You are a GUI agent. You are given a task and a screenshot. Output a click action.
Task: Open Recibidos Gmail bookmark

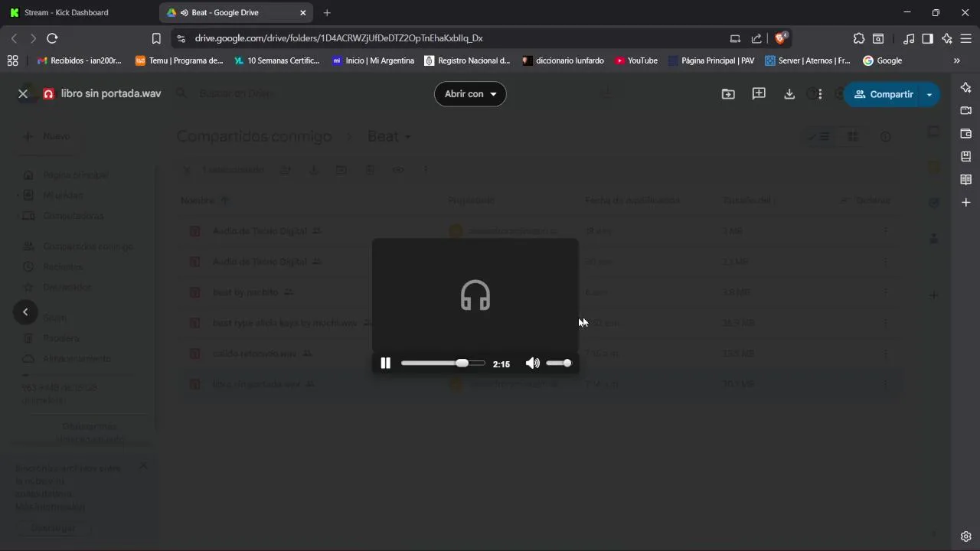[x=79, y=60]
